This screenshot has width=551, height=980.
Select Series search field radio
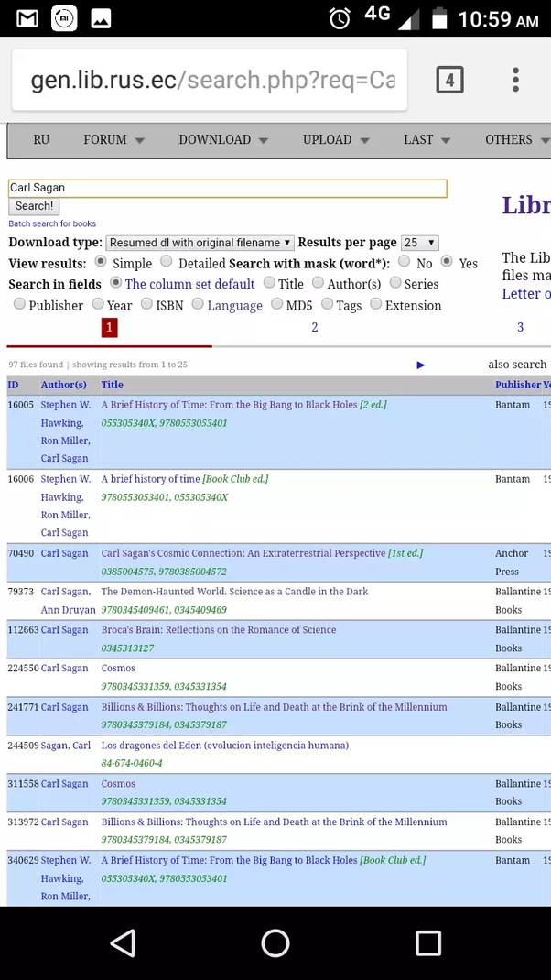point(395,282)
